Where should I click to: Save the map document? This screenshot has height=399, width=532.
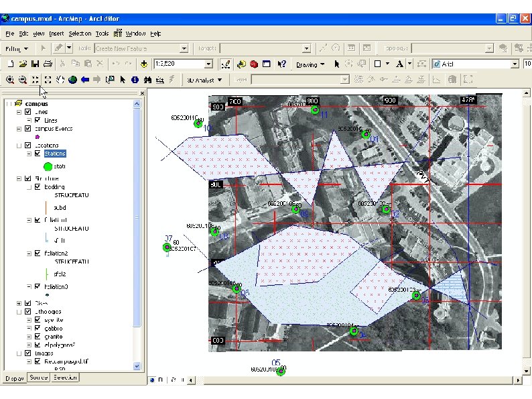click(x=35, y=64)
